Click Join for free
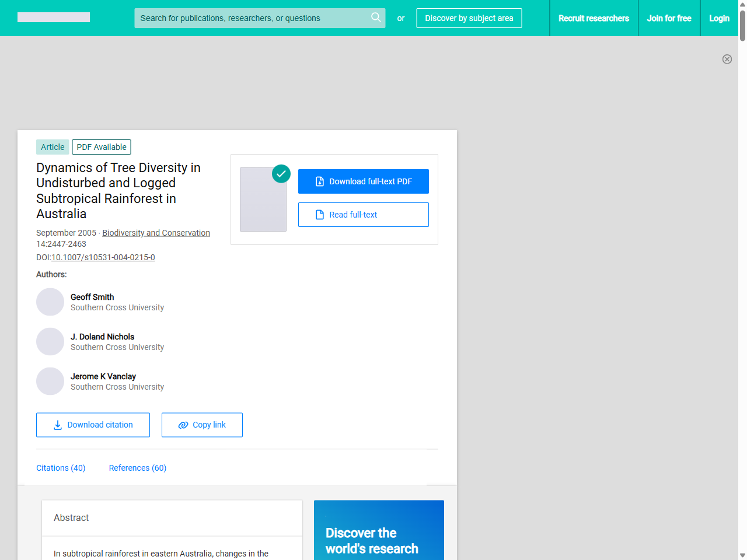The image size is (747, 560). click(x=669, y=18)
